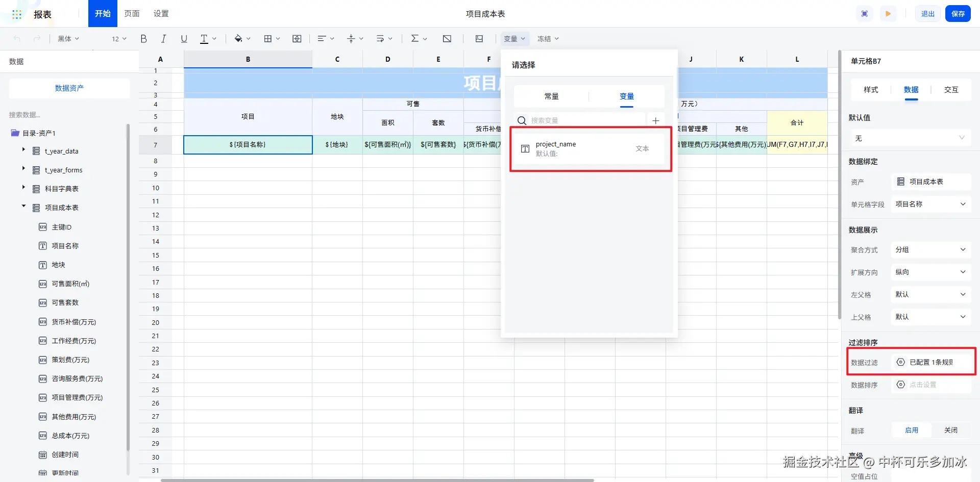This screenshot has width=980, height=482.
Task: Expand the t_year_forms tree node
Action: pyautogui.click(x=23, y=168)
